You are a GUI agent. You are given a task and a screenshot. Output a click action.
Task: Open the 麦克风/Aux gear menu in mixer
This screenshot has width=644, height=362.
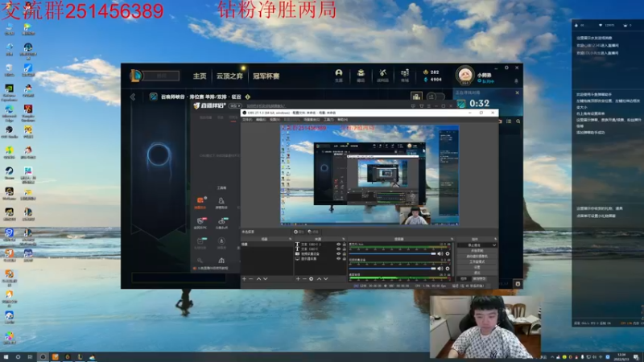coord(448,253)
